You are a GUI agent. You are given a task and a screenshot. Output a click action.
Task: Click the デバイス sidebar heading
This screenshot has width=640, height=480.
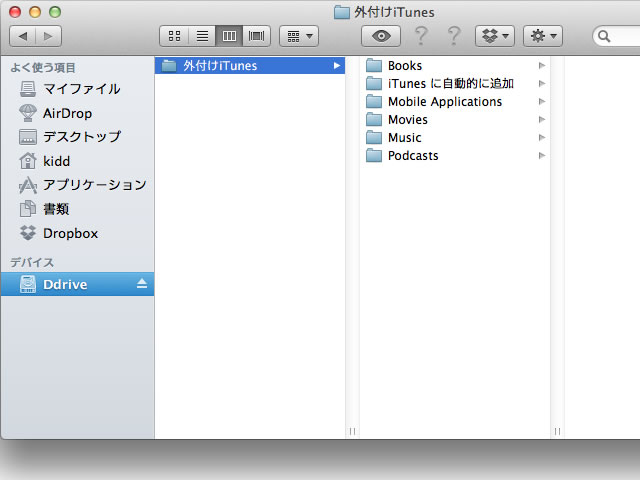(x=32, y=262)
